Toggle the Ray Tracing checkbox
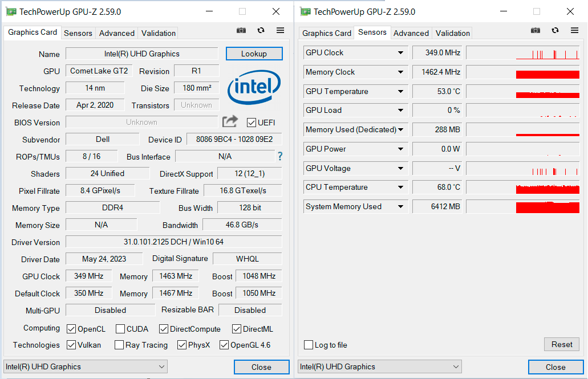 coord(119,345)
